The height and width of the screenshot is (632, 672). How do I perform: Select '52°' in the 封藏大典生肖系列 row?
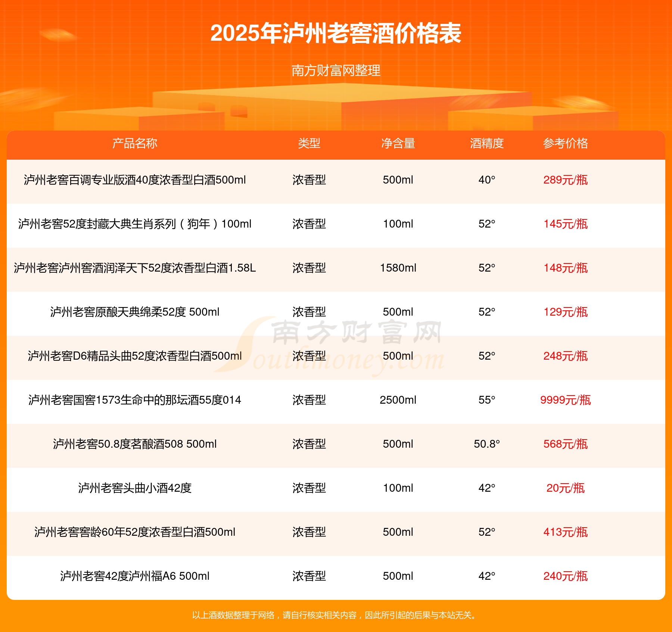pos(487,224)
